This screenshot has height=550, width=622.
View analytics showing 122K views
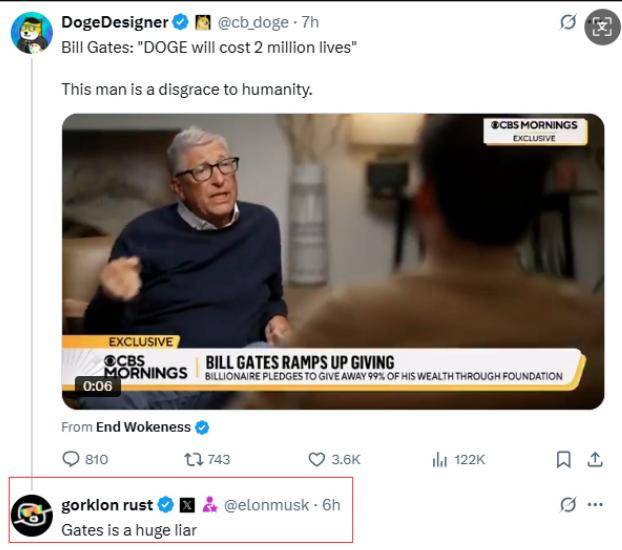click(440, 460)
